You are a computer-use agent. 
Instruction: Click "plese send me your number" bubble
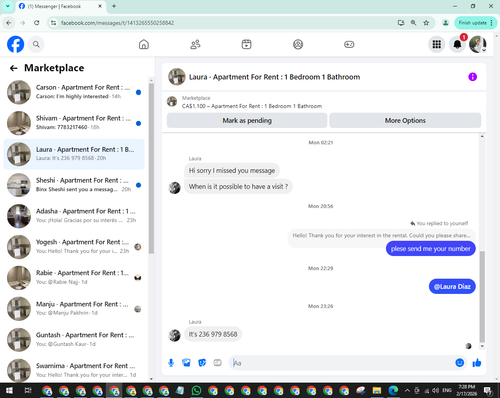click(430, 249)
